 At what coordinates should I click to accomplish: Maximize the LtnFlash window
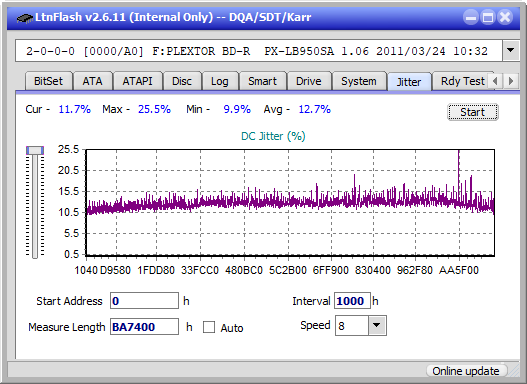coord(488,17)
